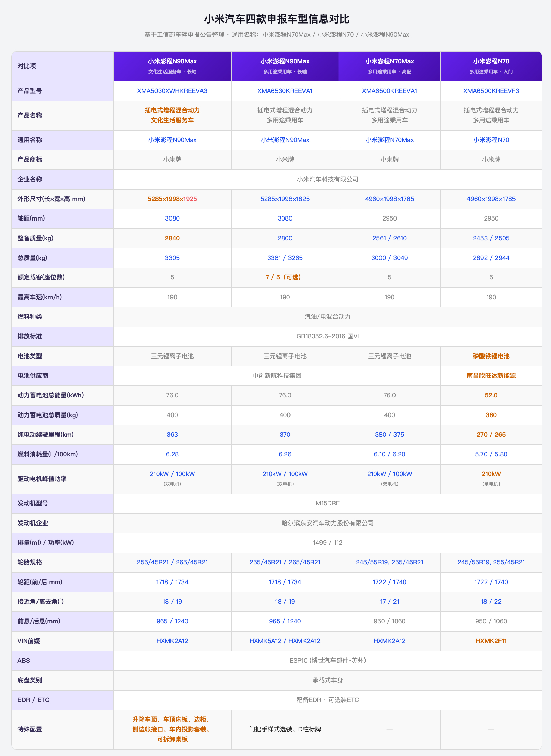Click battery energy value 52.0
The height and width of the screenshot is (756, 551).
(x=491, y=395)
